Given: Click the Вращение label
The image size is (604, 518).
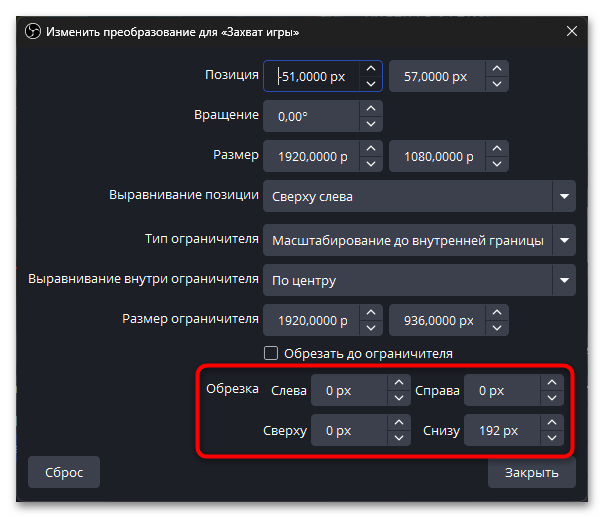Looking at the screenshot, I should click(x=226, y=115).
